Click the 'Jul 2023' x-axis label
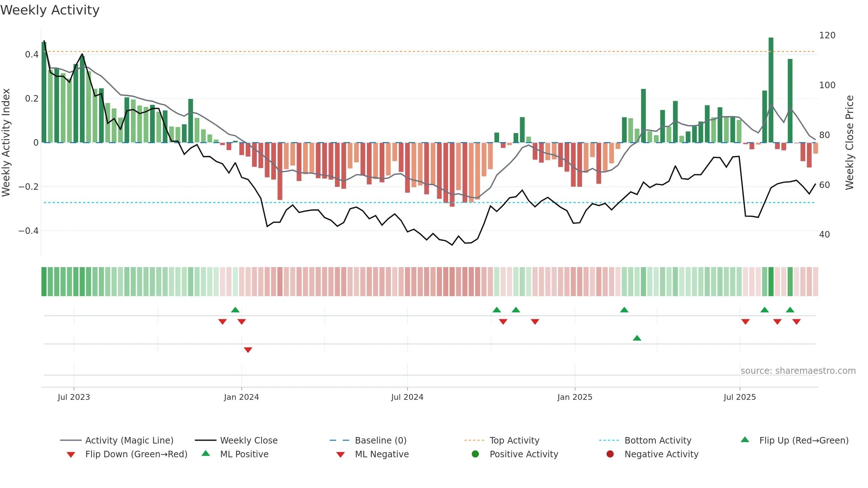The width and height of the screenshot is (868, 488). tap(74, 397)
